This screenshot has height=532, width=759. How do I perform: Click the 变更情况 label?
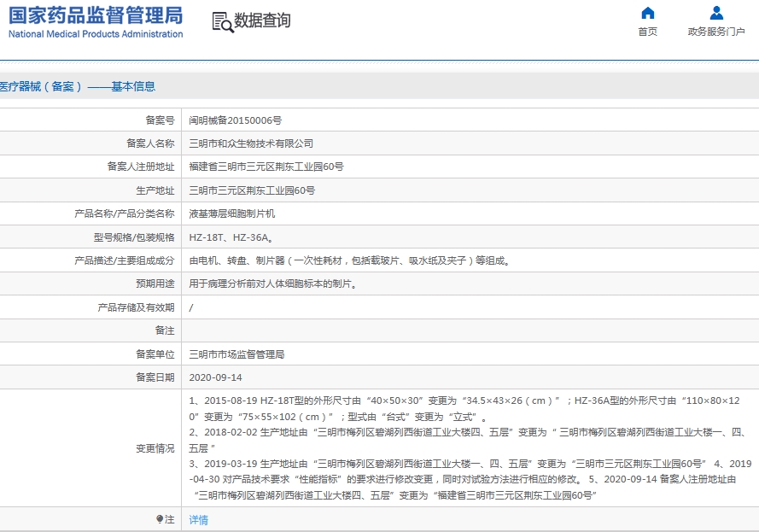[155, 448]
